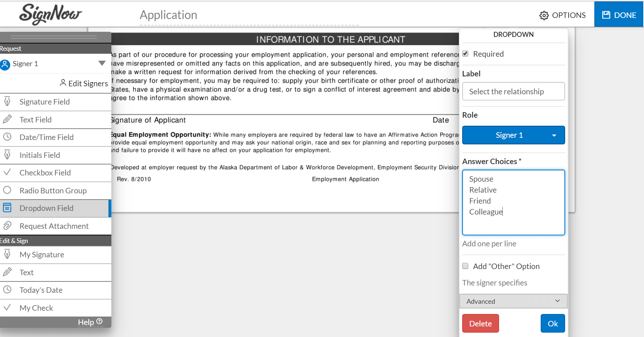
Task: Click the Request Attachment paperclip icon
Action: pos(7,226)
